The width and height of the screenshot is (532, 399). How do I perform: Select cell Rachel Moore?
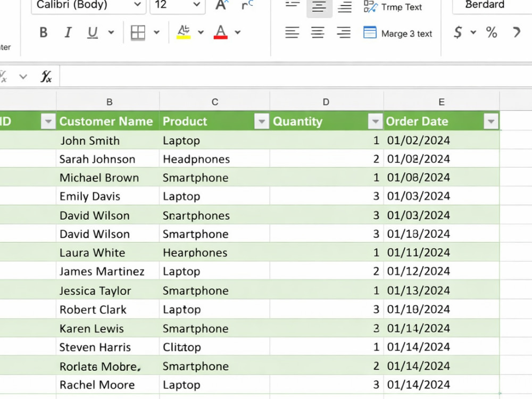click(108, 385)
